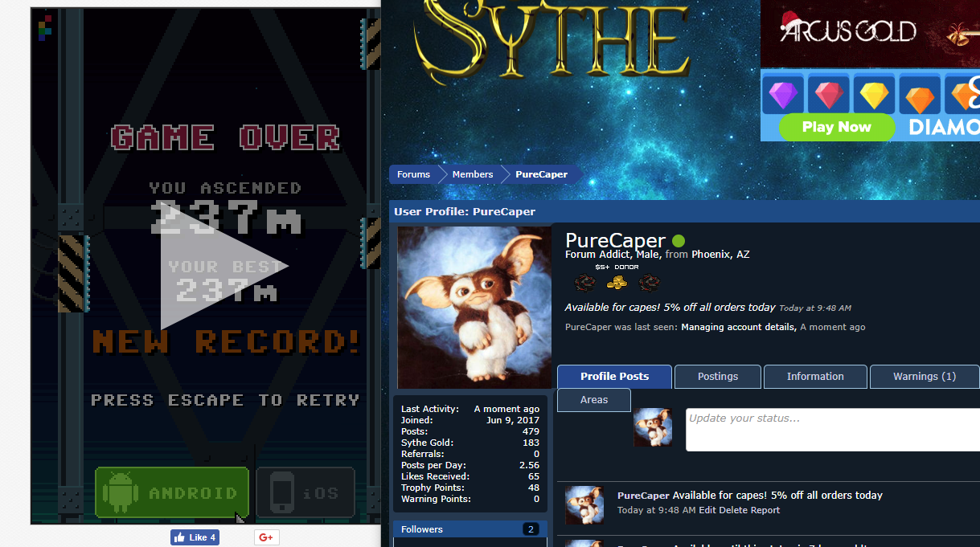
Task: Click the avatar next to the capes post
Action: point(584,505)
